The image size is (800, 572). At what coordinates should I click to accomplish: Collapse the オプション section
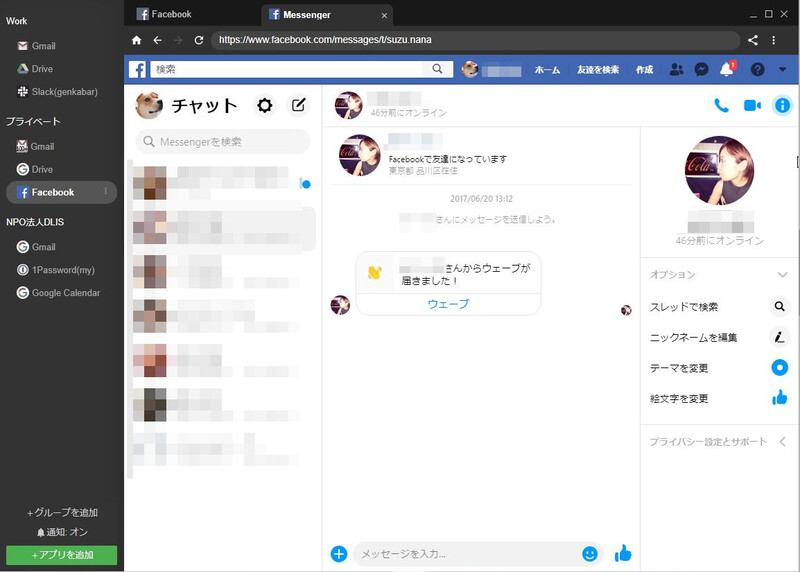coord(719,275)
